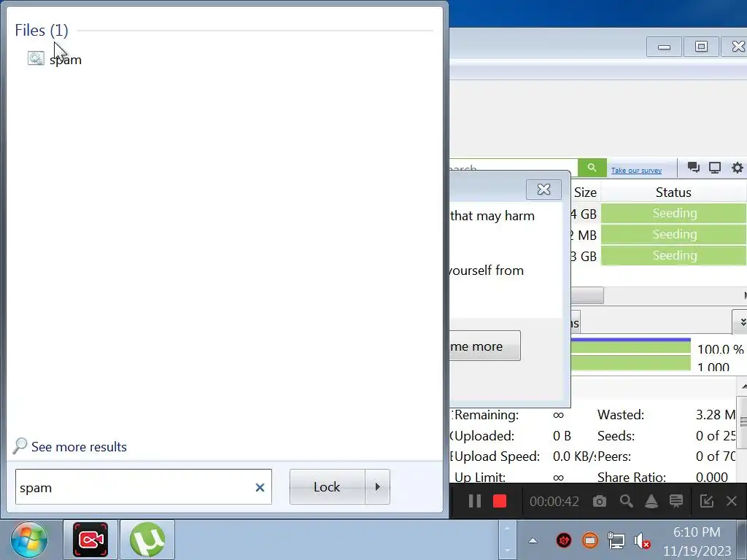Stop the screen recording
The image size is (747, 560).
click(x=500, y=501)
